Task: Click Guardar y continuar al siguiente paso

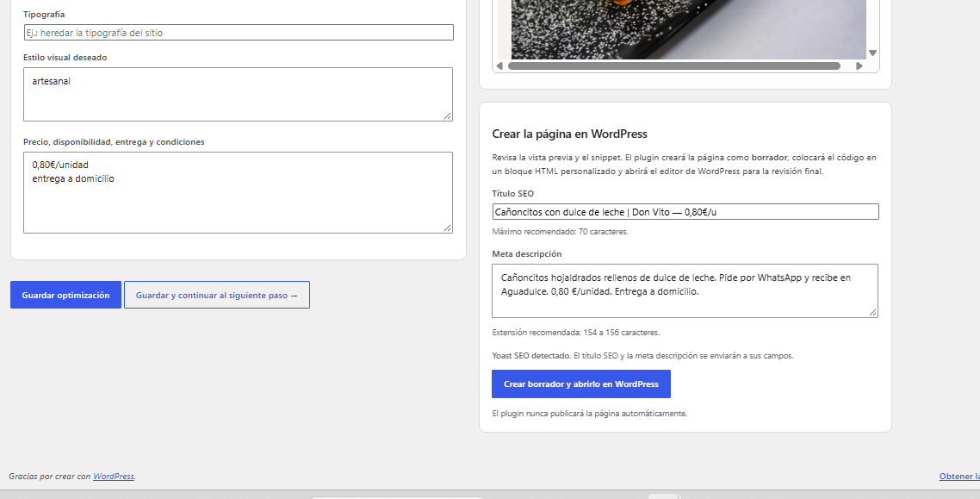Action: pos(217,295)
